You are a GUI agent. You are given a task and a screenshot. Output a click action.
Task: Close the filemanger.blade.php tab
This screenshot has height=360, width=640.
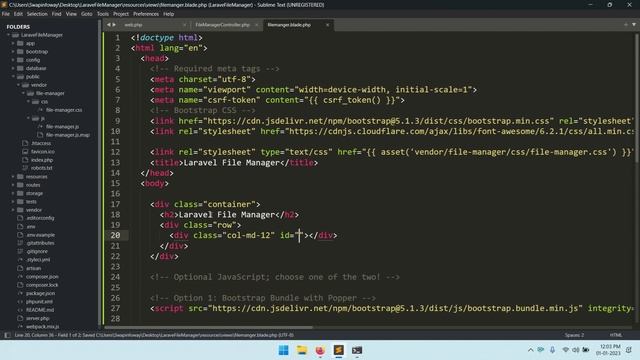327,25
